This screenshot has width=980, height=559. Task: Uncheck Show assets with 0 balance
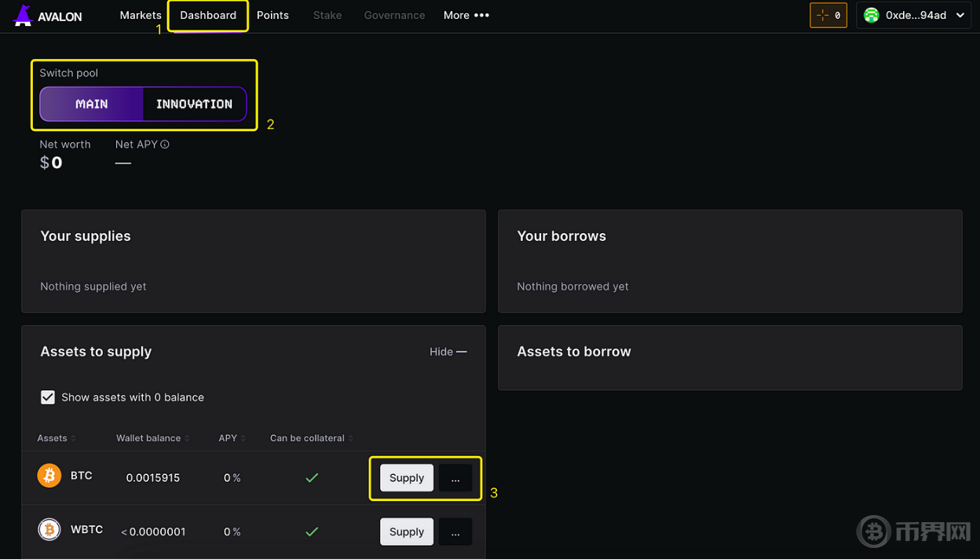[x=48, y=397]
